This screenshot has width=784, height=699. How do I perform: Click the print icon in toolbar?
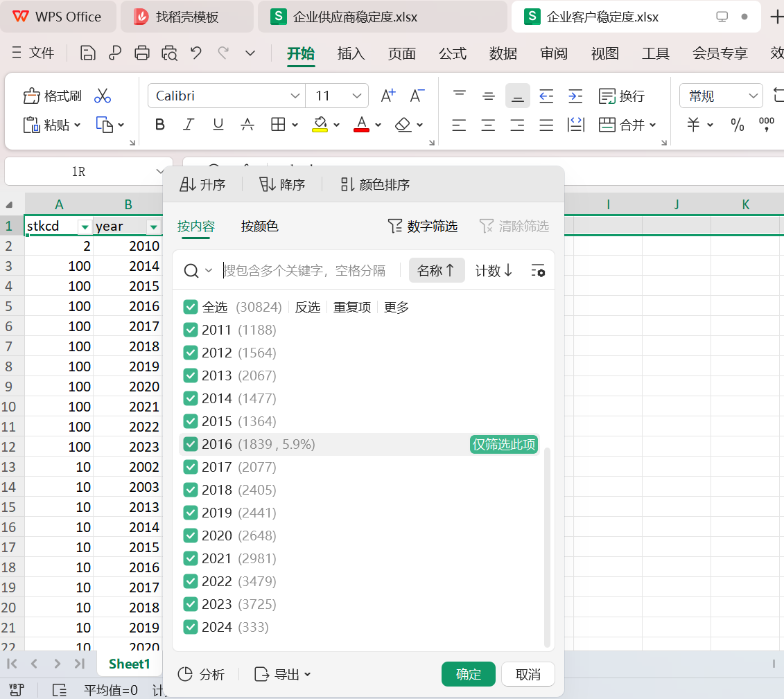coord(142,53)
